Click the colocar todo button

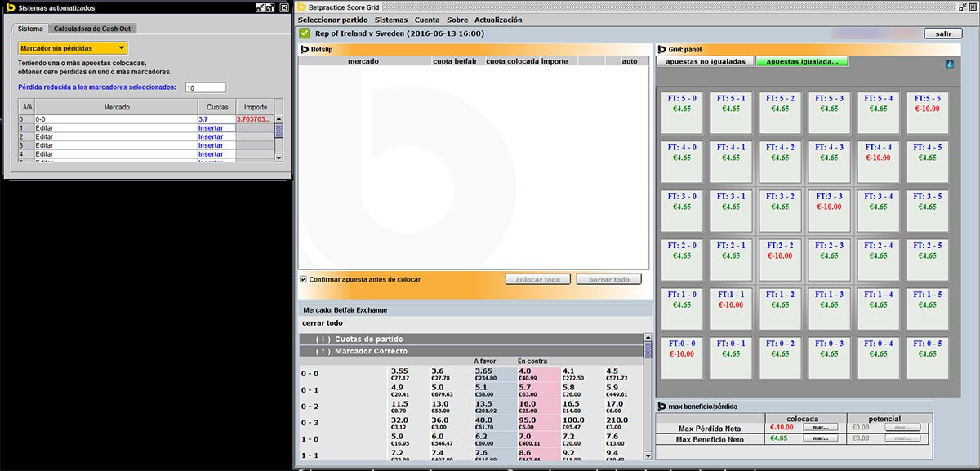point(538,280)
